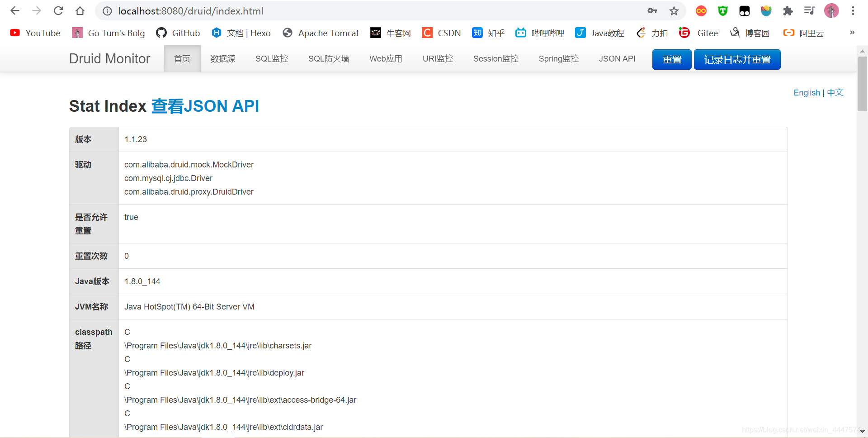Switch to the 数据源 tab
The width and height of the screenshot is (868, 438).
click(x=223, y=59)
